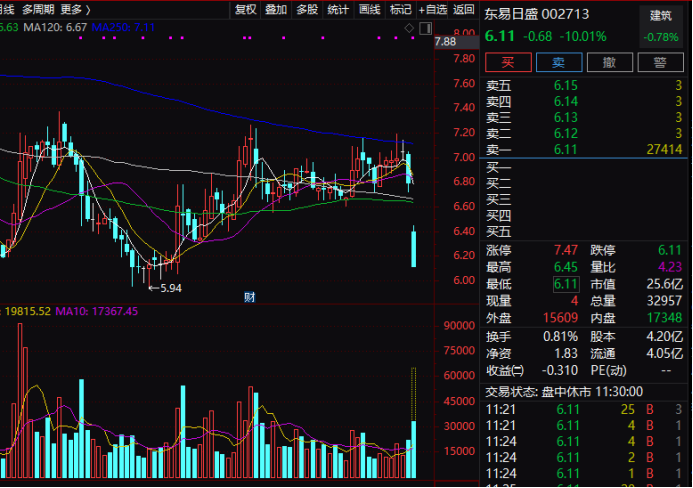
Task: Open the 标记 mark tool
Action: [x=401, y=9]
